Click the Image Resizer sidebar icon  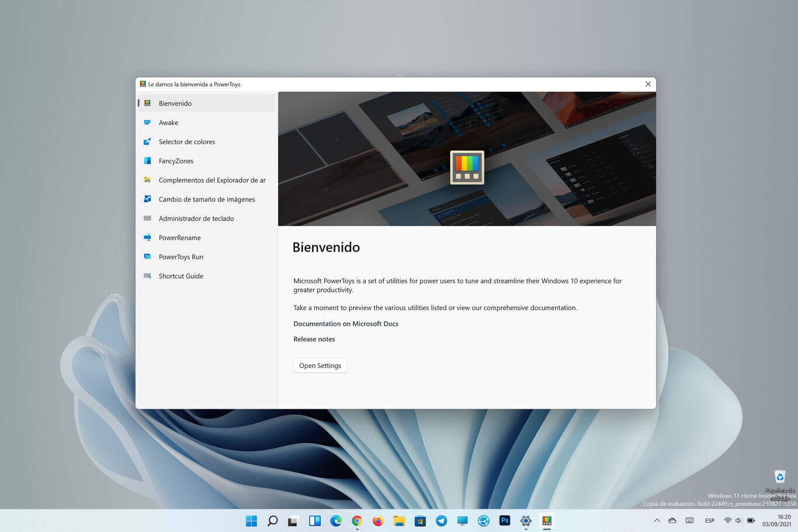(x=147, y=199)
